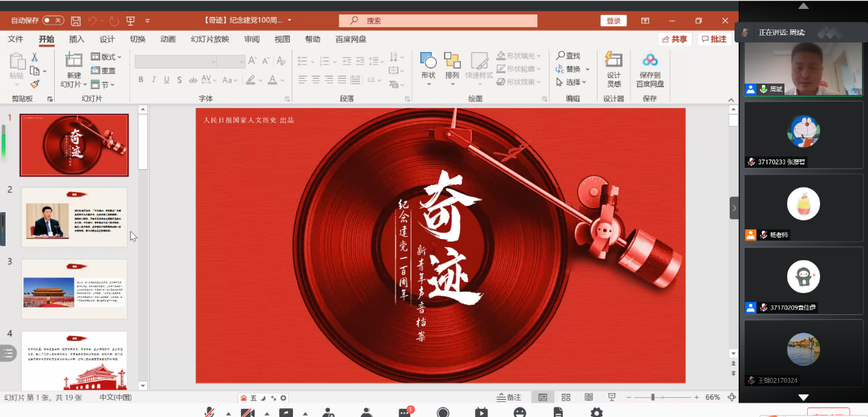Switch to slide sorter view icon
Image resolution: width=868 pixels, height=417 pixels.
566,397
